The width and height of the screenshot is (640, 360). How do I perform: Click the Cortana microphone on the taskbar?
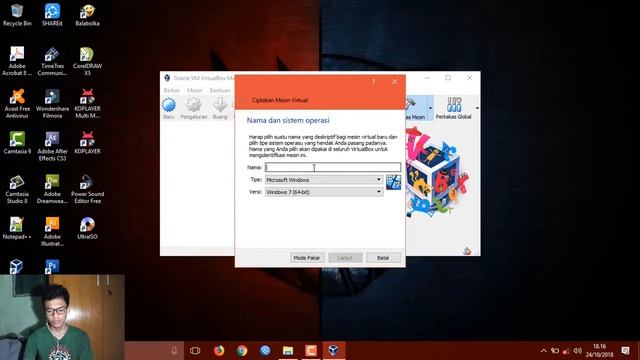coord(174,350)
